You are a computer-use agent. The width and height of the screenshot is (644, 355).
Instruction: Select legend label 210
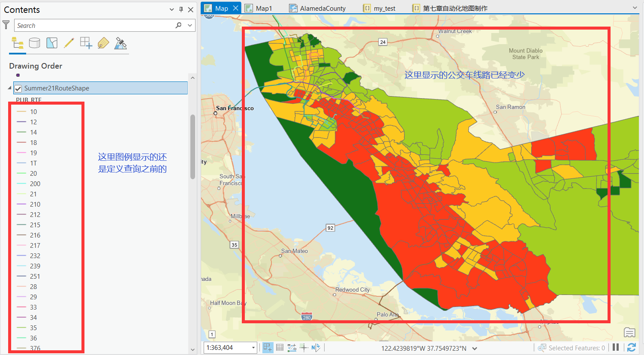(x=35, y=204)
